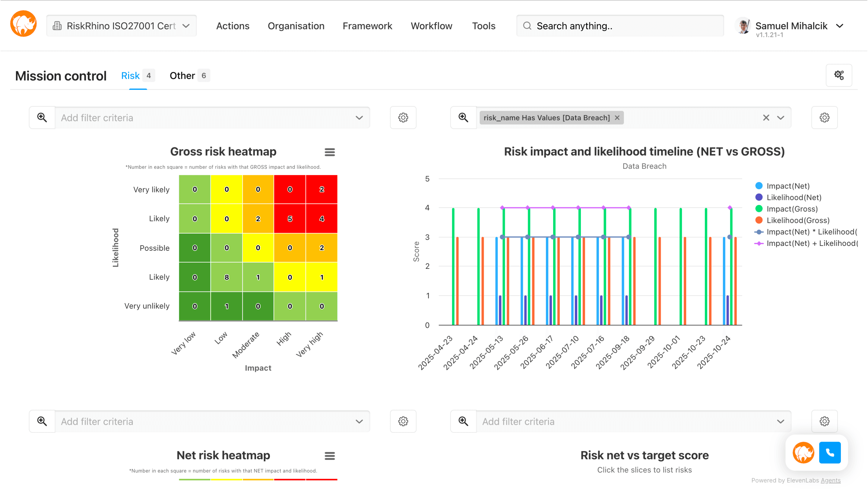
Task: Expand the Add filter criteria dropdown on the left
Action: coord(359,118)
